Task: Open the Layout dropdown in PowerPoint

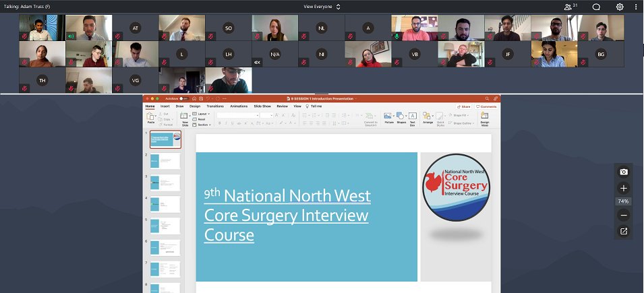Action: (x=202, y=114)
